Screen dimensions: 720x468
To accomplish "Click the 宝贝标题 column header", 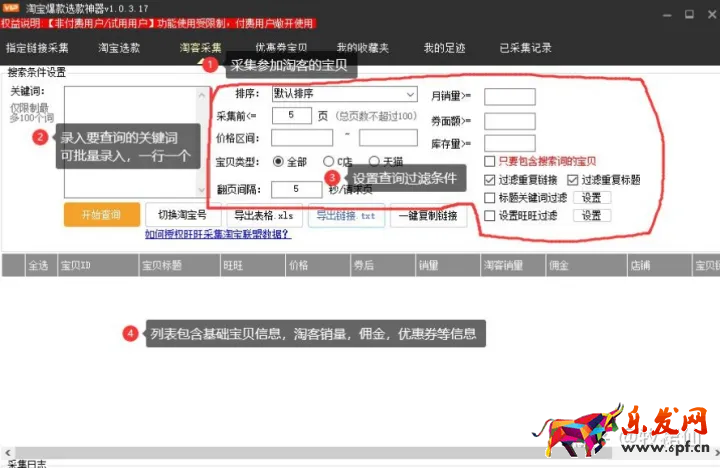I will [180, 265].
